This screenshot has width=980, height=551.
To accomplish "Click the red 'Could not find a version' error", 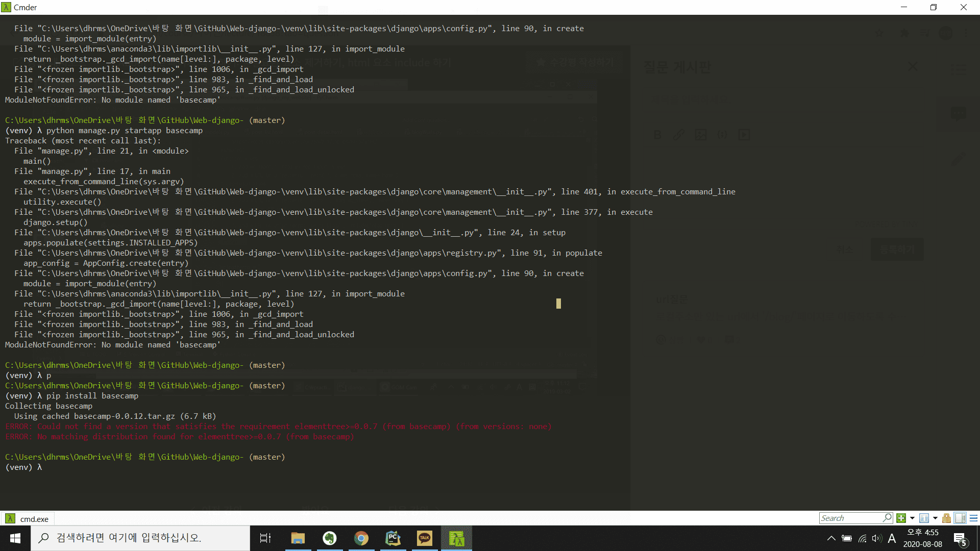I will pyautogui.click(x=278, y=427).
